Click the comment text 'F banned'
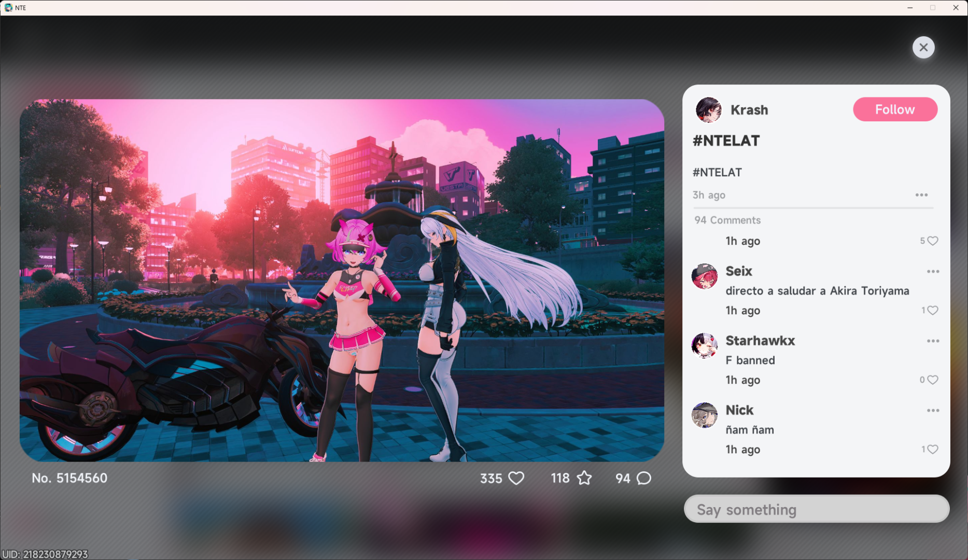This screenshot has width=968, height=560. click(x=750, y=360)
